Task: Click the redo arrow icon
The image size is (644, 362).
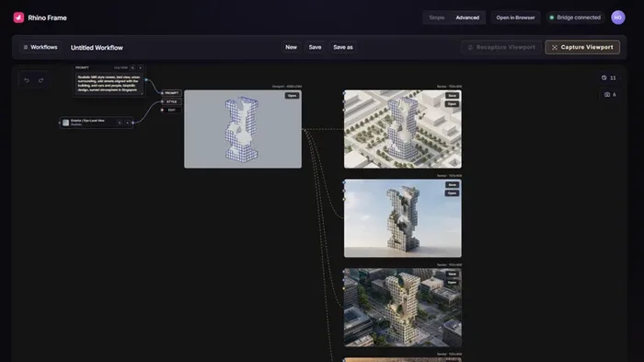Action: (x=41, y=80)
